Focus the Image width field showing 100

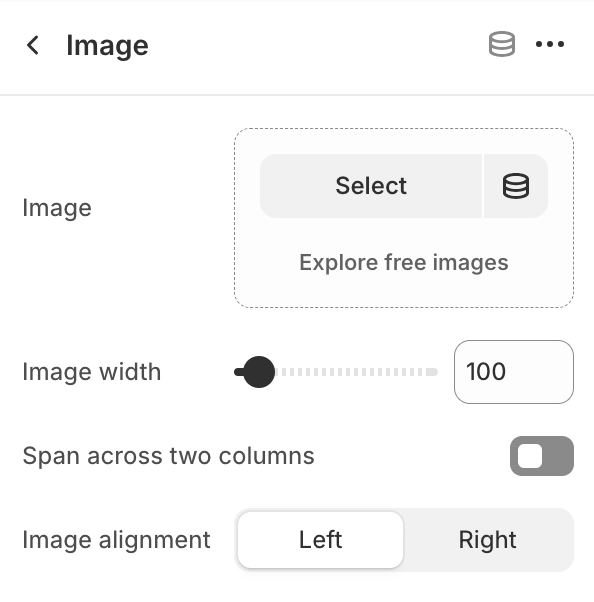pyautogui.click(x=514, y=372)
